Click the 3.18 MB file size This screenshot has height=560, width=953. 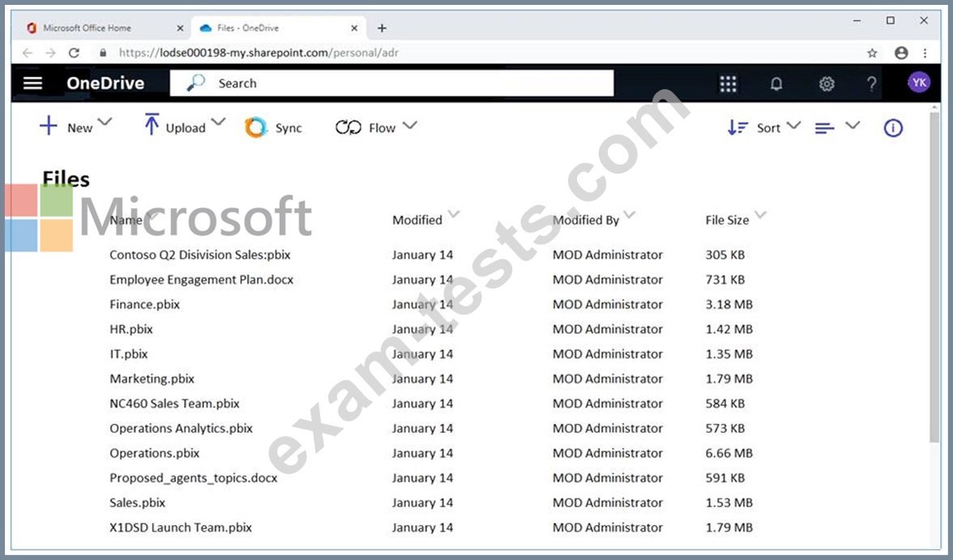click(729, 304)
